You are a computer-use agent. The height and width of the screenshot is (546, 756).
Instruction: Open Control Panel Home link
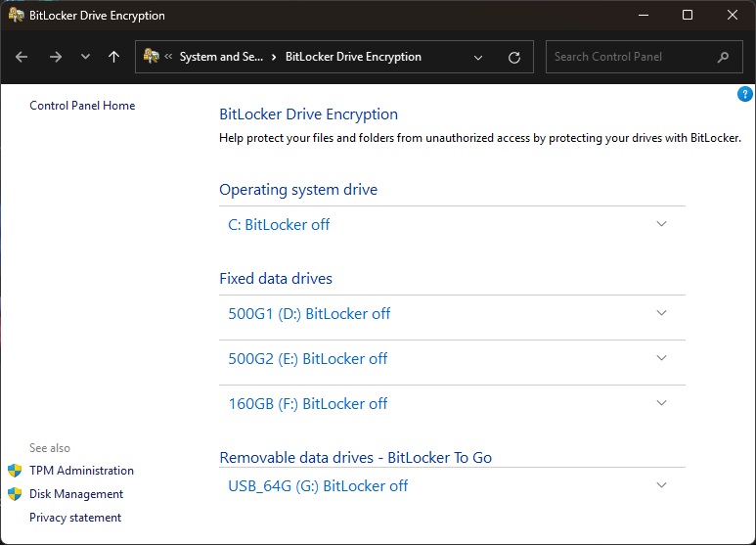[82, 106]
